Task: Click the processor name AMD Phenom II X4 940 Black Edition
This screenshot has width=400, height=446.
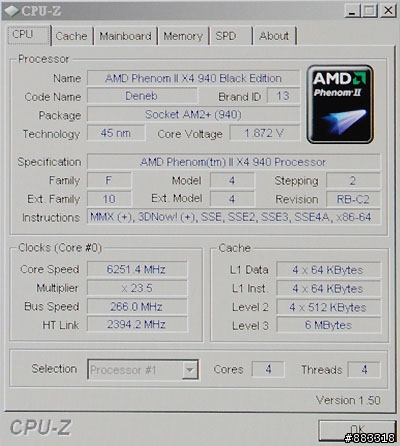Action: click(x=193, y=78)
